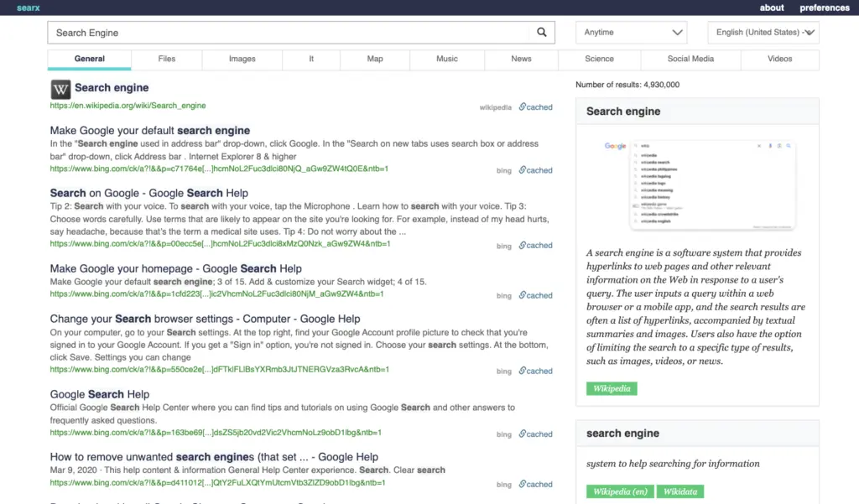Switch to the Images tab
Viewport: 859px width, 504px height.
[242, 60]
